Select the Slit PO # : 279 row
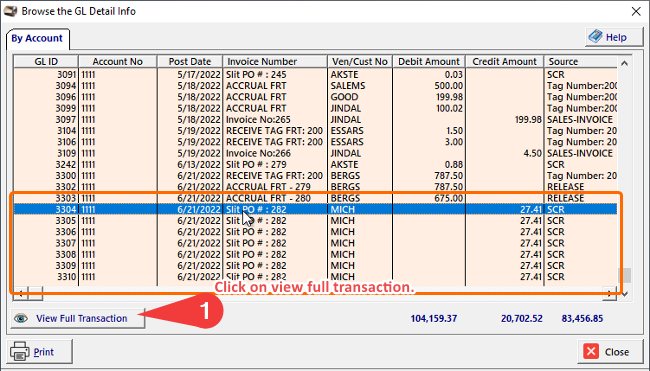 click(315, 164)
